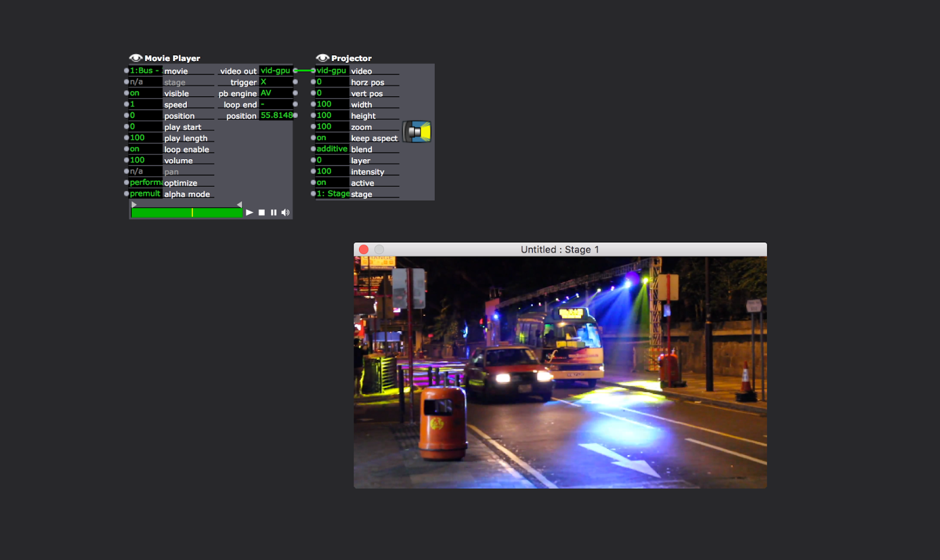940x560 pixels.
Task: Click the Movie Player stage value n/a
Action: click(146, 82)
